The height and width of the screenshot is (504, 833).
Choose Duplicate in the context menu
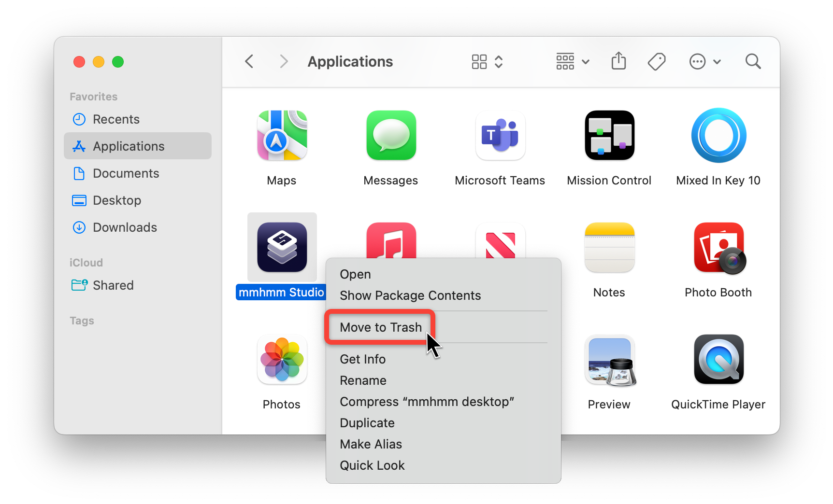(x=443, y=423)
